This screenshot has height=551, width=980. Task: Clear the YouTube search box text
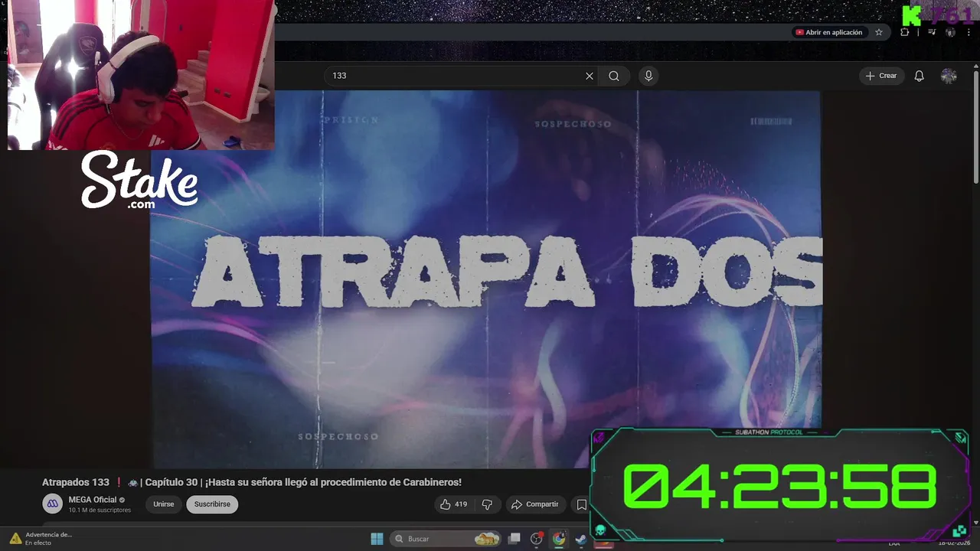(x=589, y=76)
